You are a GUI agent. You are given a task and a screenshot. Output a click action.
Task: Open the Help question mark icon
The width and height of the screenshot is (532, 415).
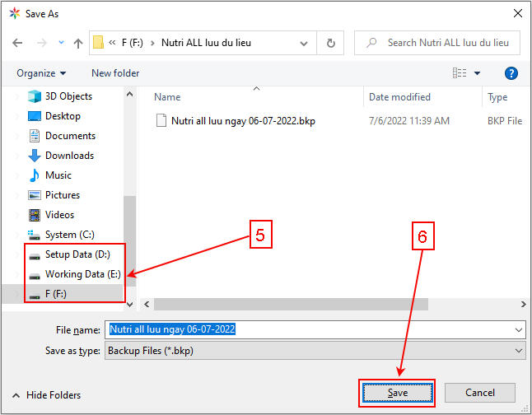click(x=511, y=73)
